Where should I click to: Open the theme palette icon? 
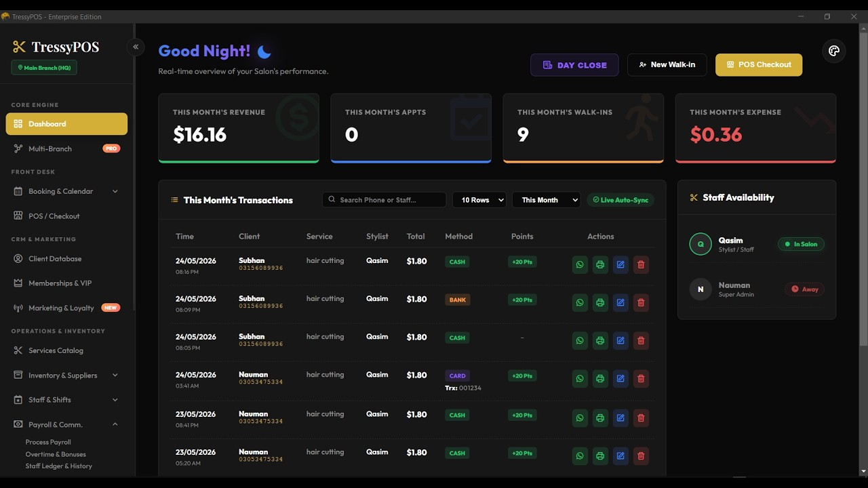[x=834, y=51]
